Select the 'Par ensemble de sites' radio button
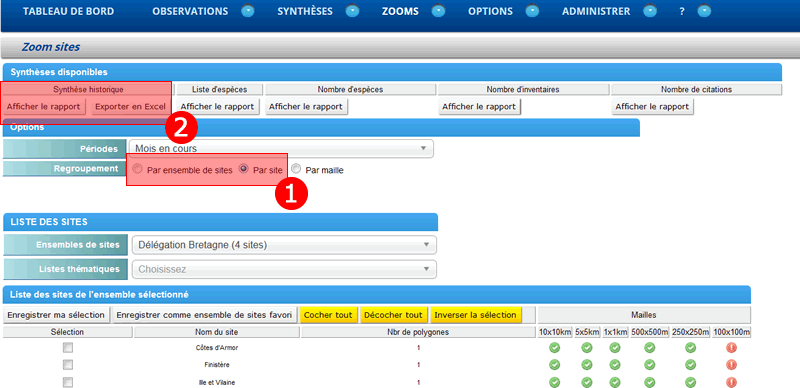This screenshot has height=388, width=800. coord(137,168)
